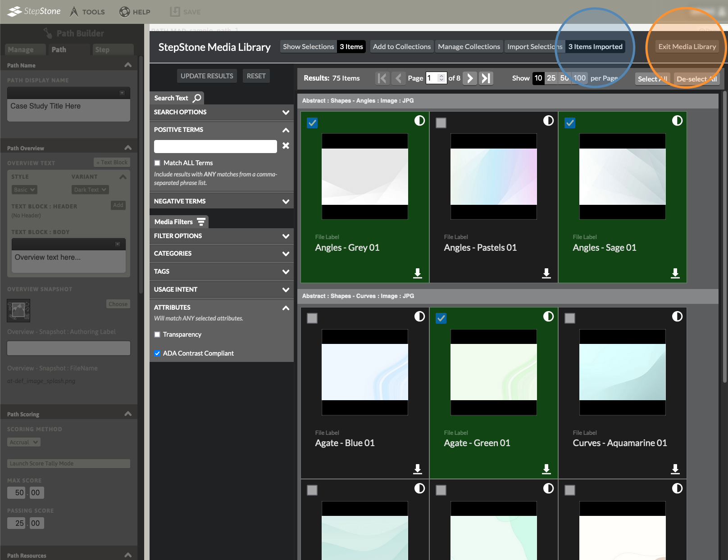Toggle contrast icon on Curves - Aquamarine 01
Screen dimensions: 728x560
tap(677, 316)
